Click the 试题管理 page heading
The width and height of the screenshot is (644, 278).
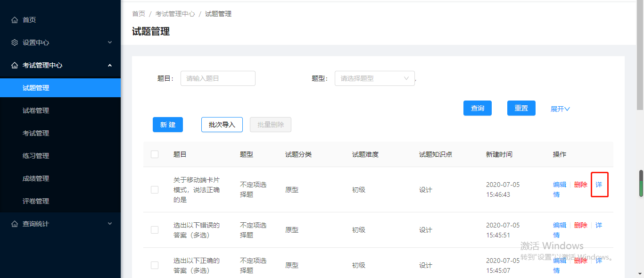[151, 32]
